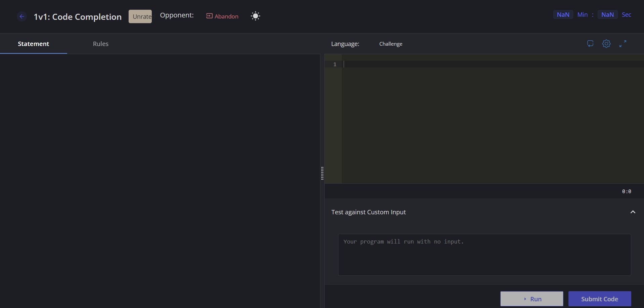Viewport: 644px width, 308px height.
Task: Open the Rules tab
Action: point(101,44)
